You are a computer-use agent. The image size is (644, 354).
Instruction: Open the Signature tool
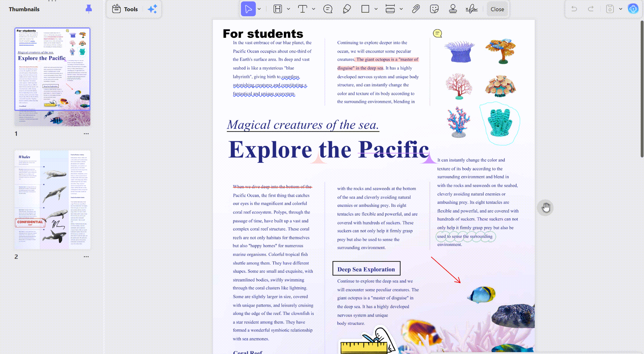pyautogui.click(x=471, y=9)
